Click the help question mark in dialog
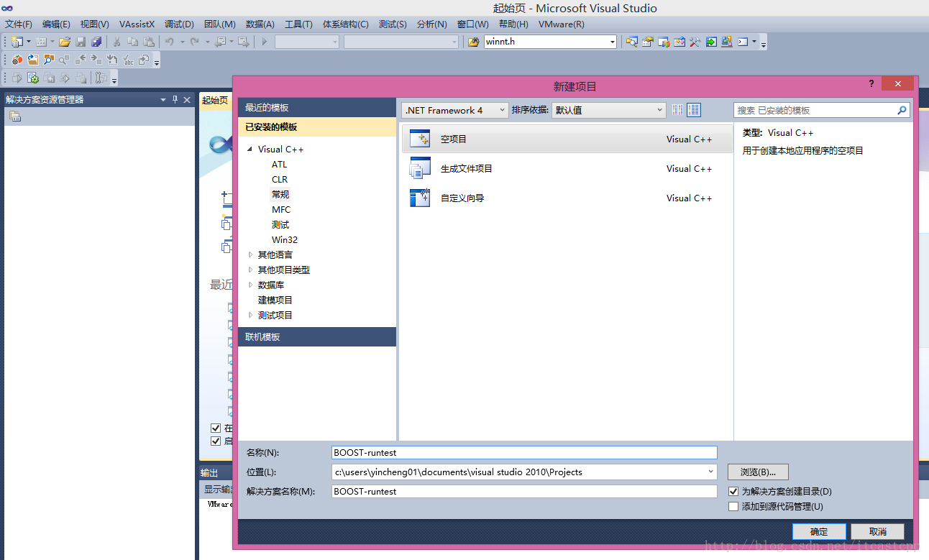The width and height of the screenshot is (929, 560). click(x=871, y=84)
